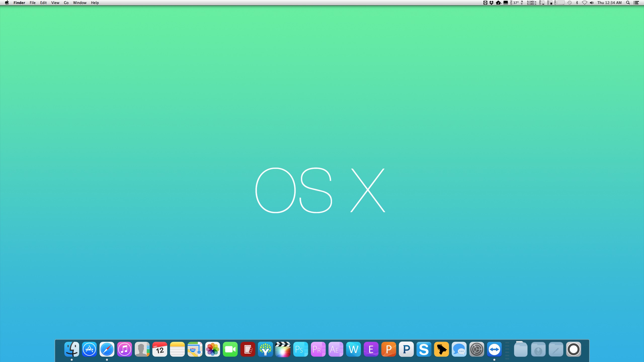The image size is (644, 362).
Task: Open the Wi-Fi status dropdown
Action: (584, 3)
